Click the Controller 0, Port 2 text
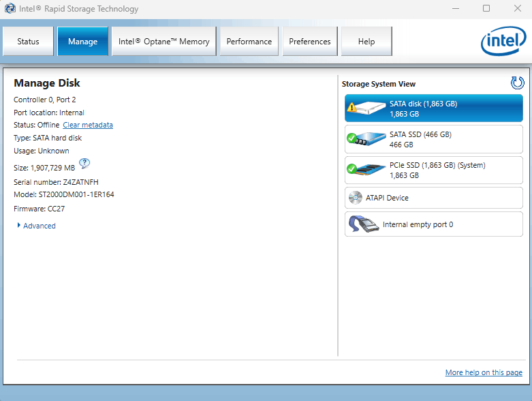 [45, 100]
